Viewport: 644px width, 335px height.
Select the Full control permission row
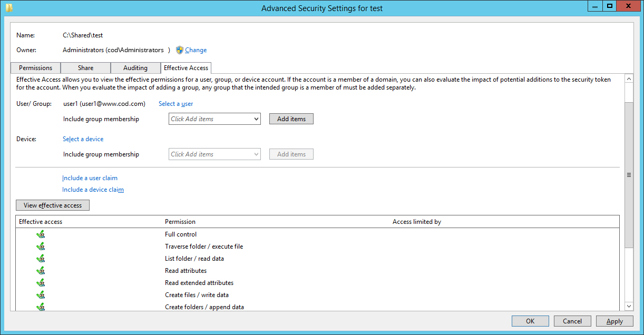[318, 234]
